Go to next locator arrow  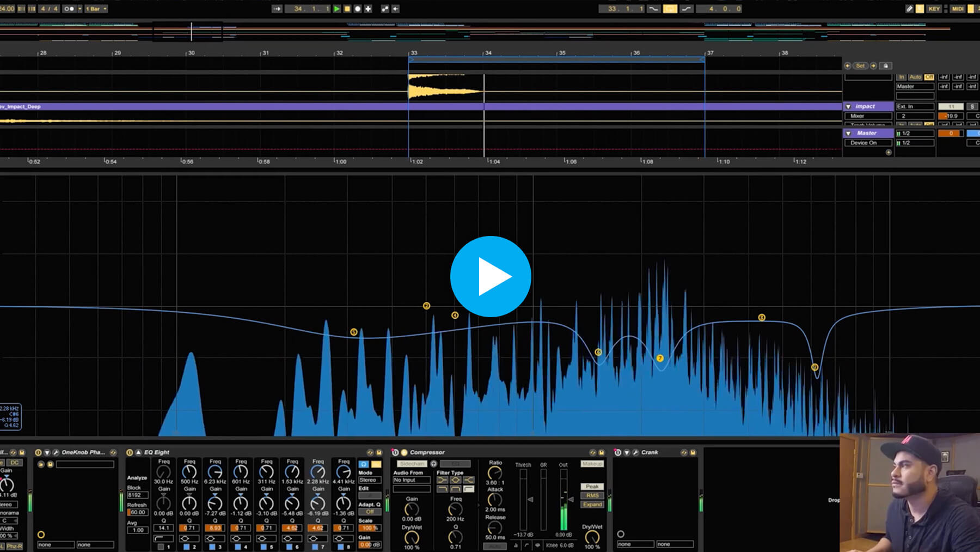pyautogui.click(x=873, y=66)
